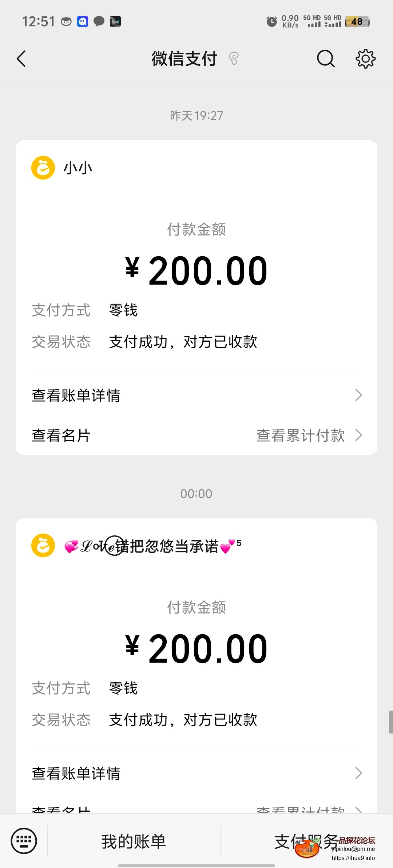Viewport: 393px width, 868px height.
Task: Expand second card's 查看账单详情 chevron
Action: 358,773
